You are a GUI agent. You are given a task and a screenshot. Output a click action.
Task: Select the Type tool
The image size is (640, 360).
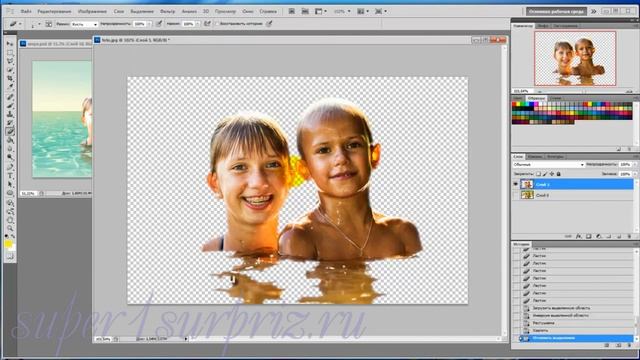coord(10,176)
